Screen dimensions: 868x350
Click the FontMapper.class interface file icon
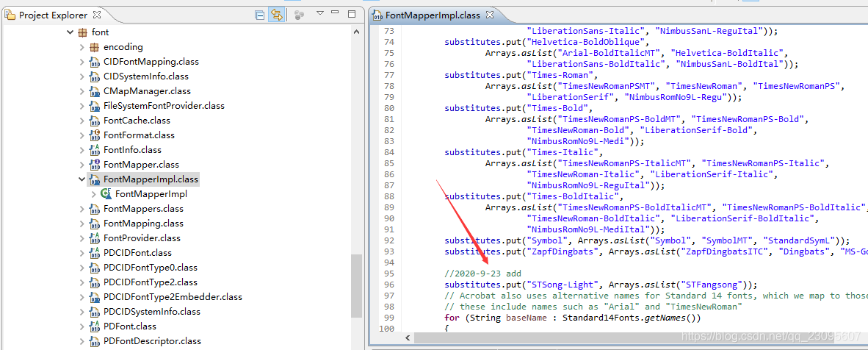pyautogui.click(x=95, y=165)
